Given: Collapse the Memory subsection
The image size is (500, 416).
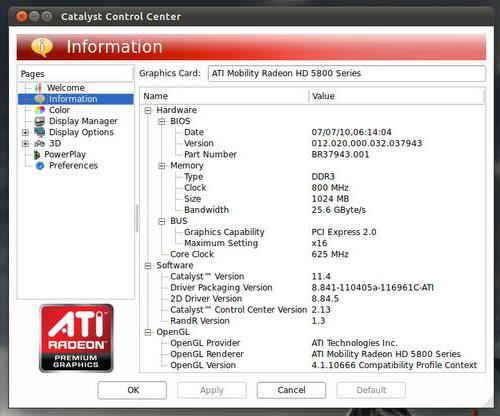Looking at the screenshot, I should (x=162, y=166).
